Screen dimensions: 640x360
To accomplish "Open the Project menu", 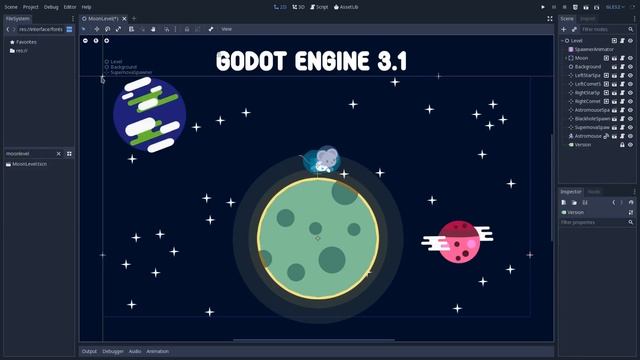I will pyautogui.click(x=31, y=7).
